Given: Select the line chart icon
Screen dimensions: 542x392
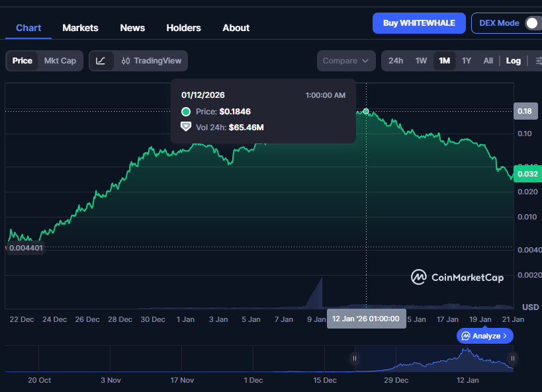Looking at the screenshot, I should (101, 61).
